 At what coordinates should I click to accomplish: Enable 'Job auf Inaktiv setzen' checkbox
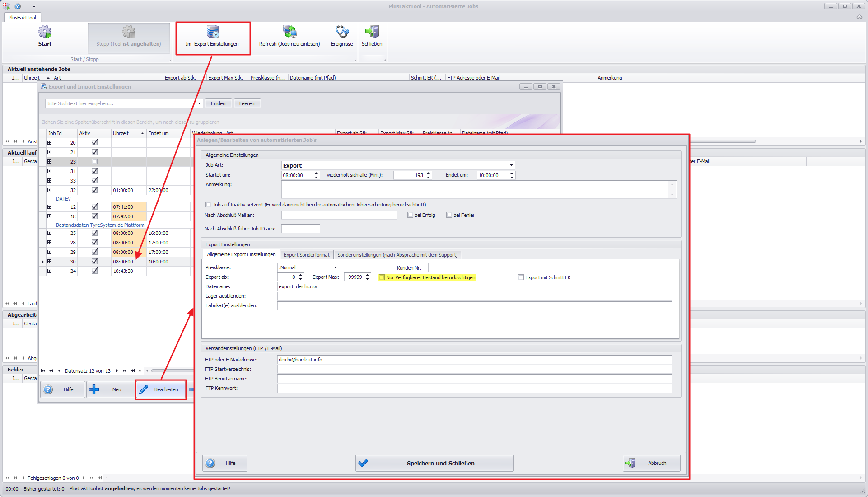point(209,205)
